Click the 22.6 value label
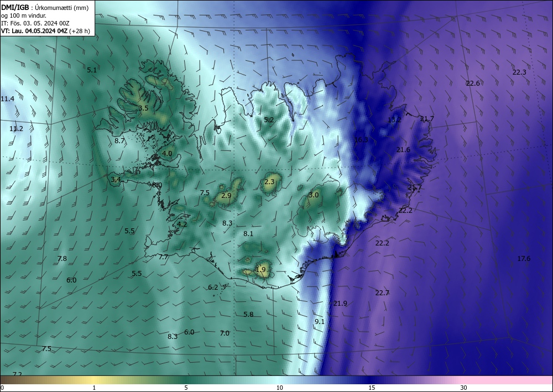This screenshot has width=553, height=392. [473, 83]
